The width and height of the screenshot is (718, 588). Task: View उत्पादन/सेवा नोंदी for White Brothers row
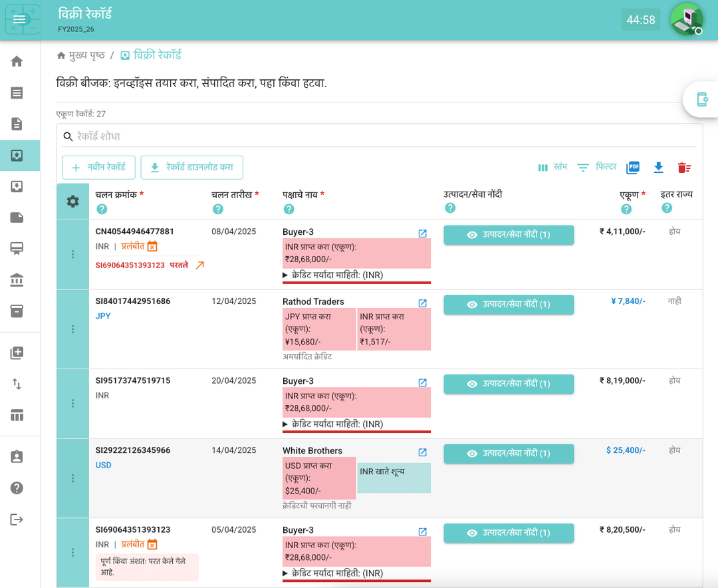(x=509, y=454)
